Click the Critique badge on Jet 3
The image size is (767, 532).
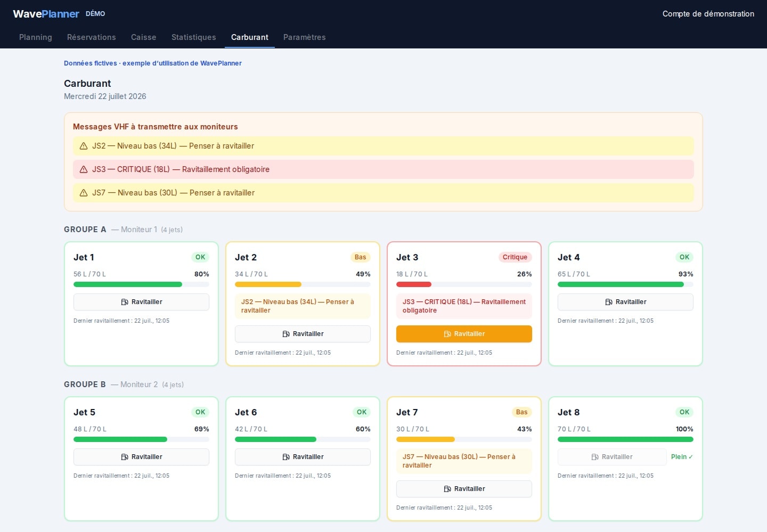point(515,257)
